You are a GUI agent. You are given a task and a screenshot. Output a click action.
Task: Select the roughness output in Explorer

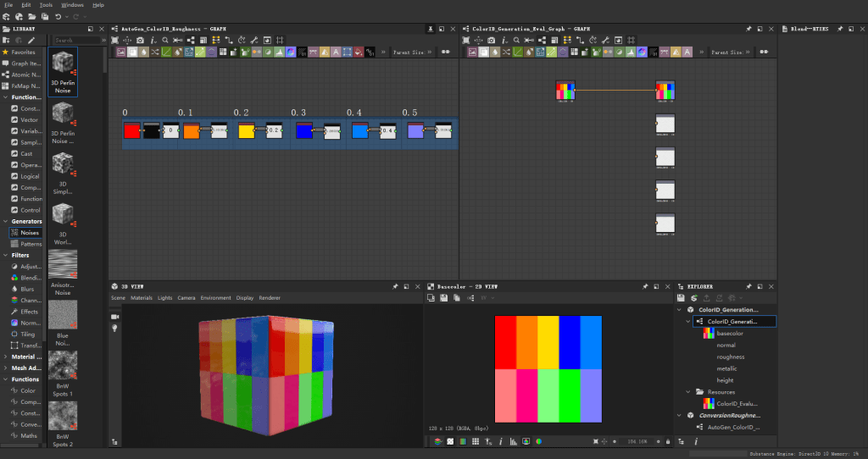point(730,357)
